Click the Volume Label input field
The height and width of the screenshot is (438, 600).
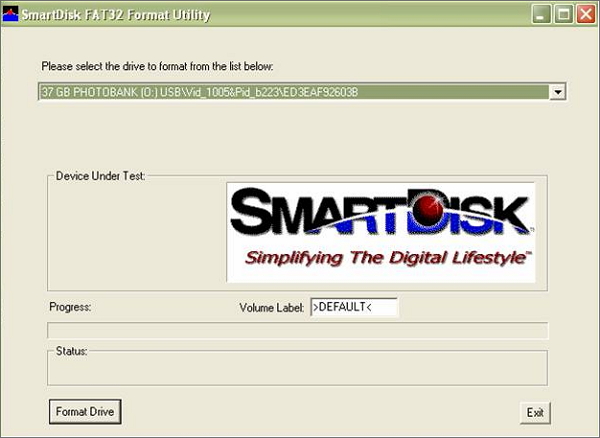(354, 307)
